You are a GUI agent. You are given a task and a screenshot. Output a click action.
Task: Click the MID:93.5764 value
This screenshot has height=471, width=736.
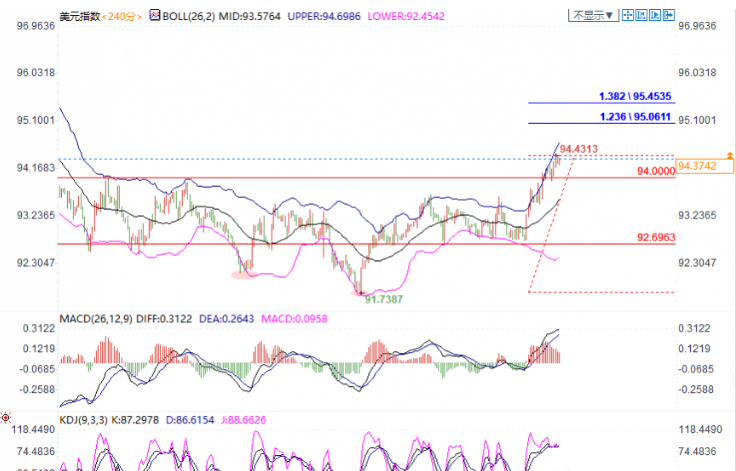[x=250, y=16]
